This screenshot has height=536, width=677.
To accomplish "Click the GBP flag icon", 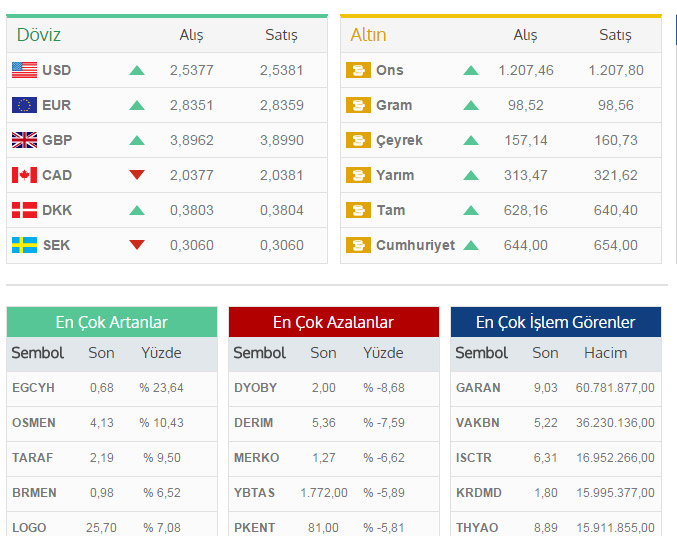I will point(25,140).
